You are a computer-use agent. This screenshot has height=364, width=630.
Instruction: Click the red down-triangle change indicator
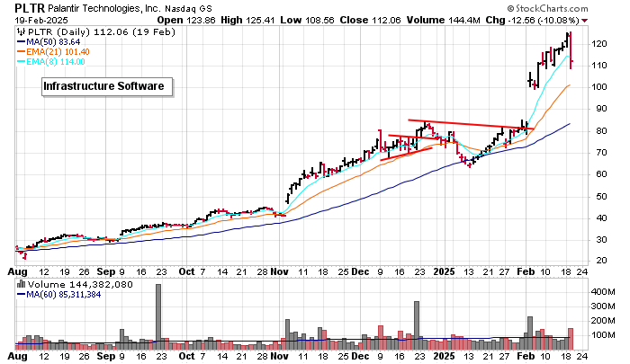click(x=585, y=21)
